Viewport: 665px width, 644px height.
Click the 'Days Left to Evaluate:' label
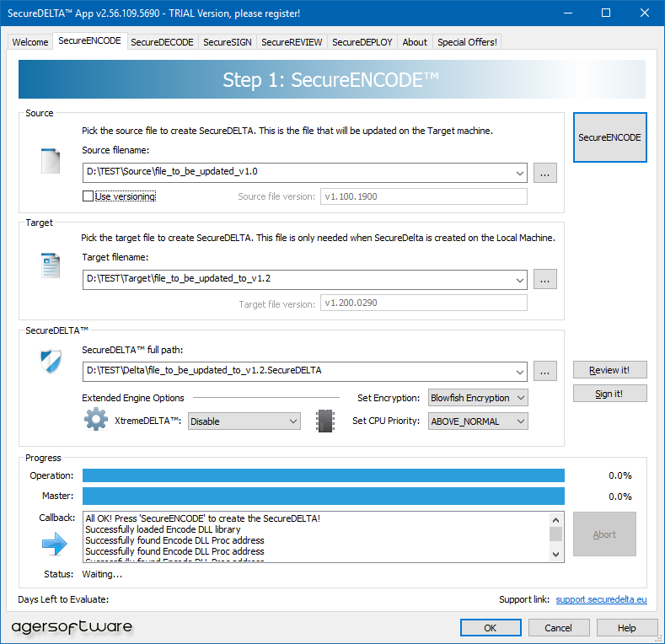pyautogui.click(x=63, y=599)
